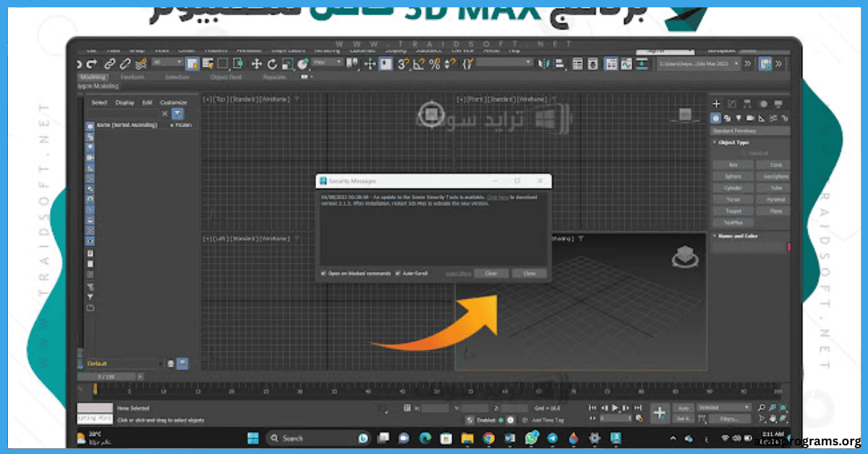Click the perspective viewport ViewCube
868x454 pixels.
coord(684,257)
